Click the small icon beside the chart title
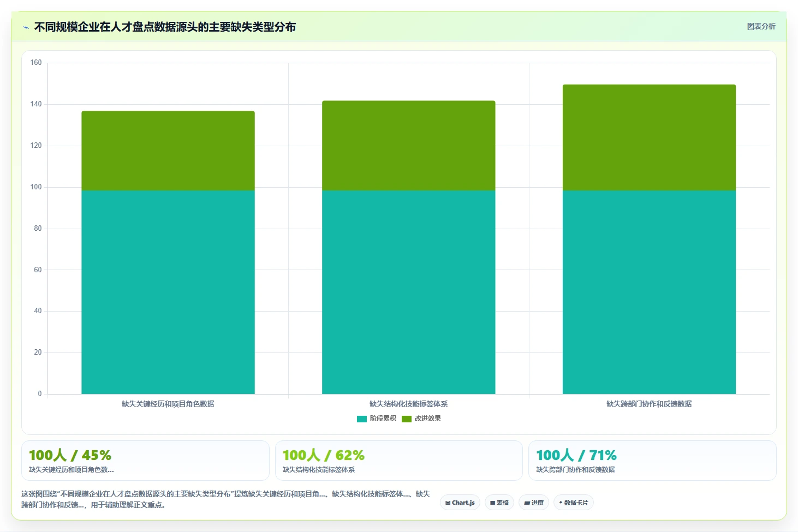Image resolution: width=798 pixels, height=532 pixels. coord(26,27)
